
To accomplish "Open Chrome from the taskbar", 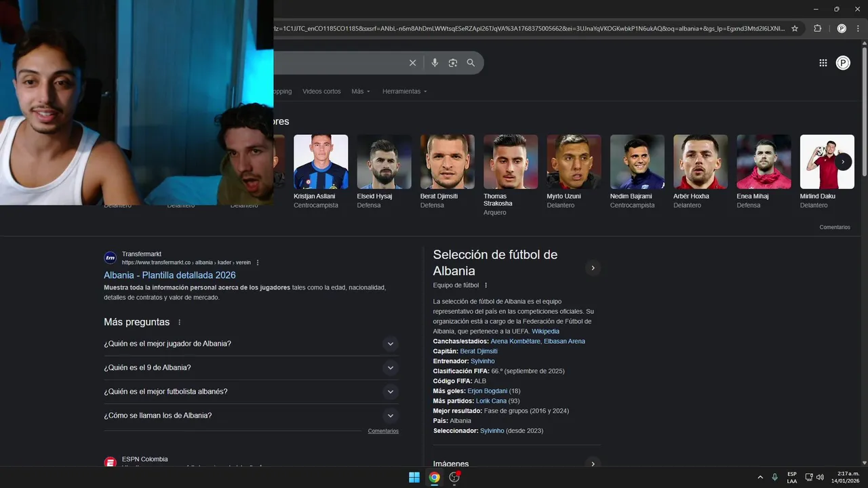I will pos(435,477).
